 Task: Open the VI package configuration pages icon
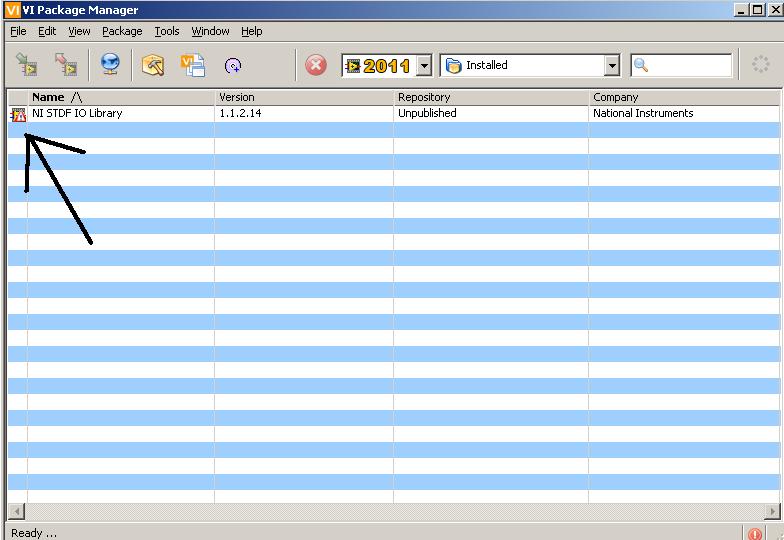193,65
